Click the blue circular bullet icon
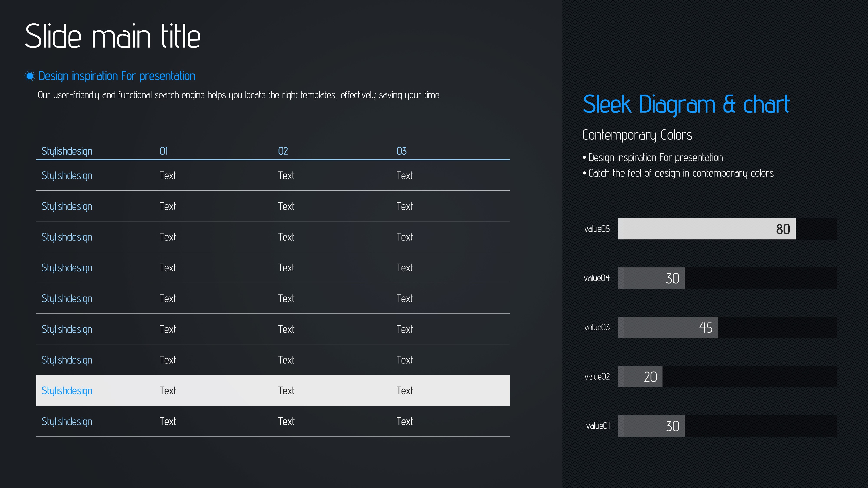The image size is (868, 488). click(30, 76)
